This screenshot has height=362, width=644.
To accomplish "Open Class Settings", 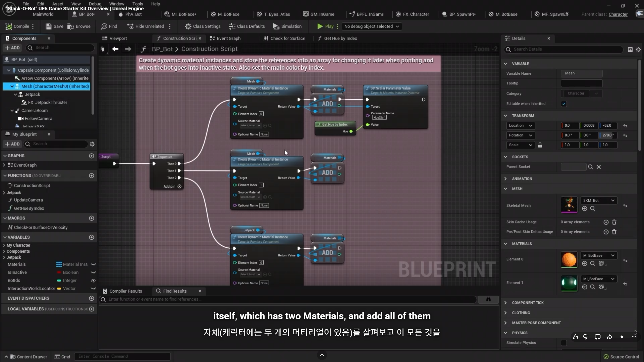I will coord(203,26).
